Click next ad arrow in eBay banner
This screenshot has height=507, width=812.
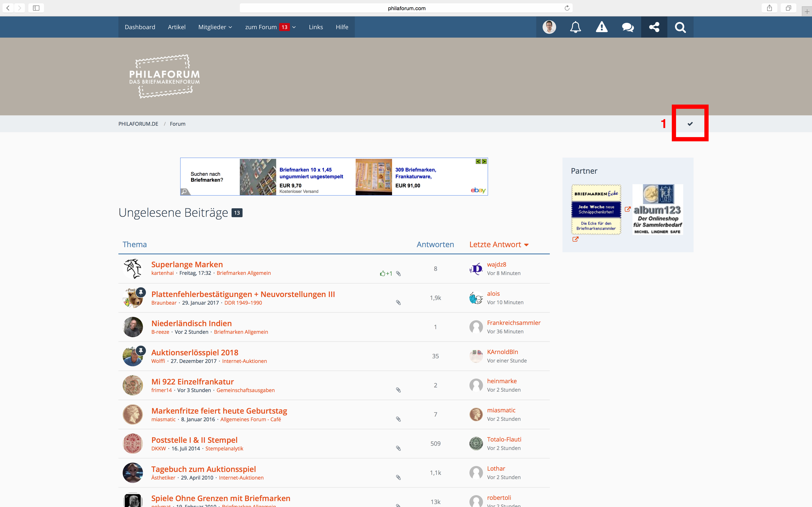pos(484,162)
